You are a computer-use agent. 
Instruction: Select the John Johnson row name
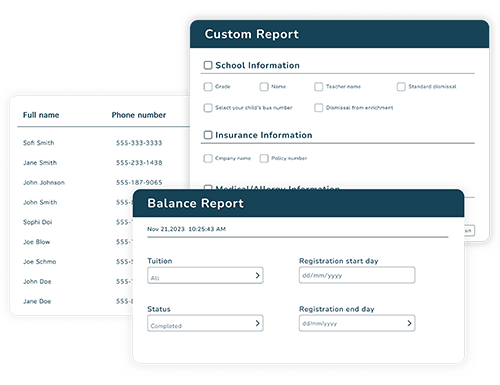point(44,182)
